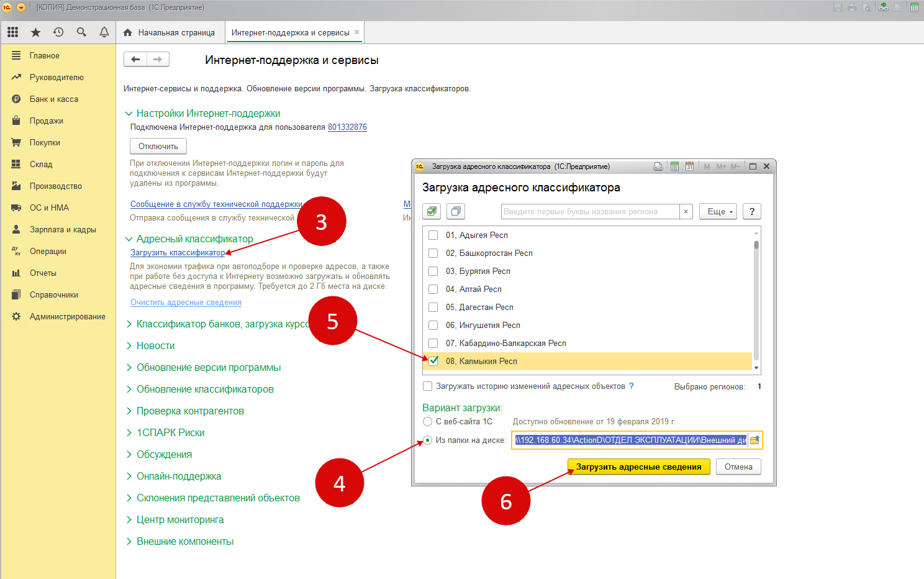Open History via the clock icon
924x579 pixels.
point(58,32)
